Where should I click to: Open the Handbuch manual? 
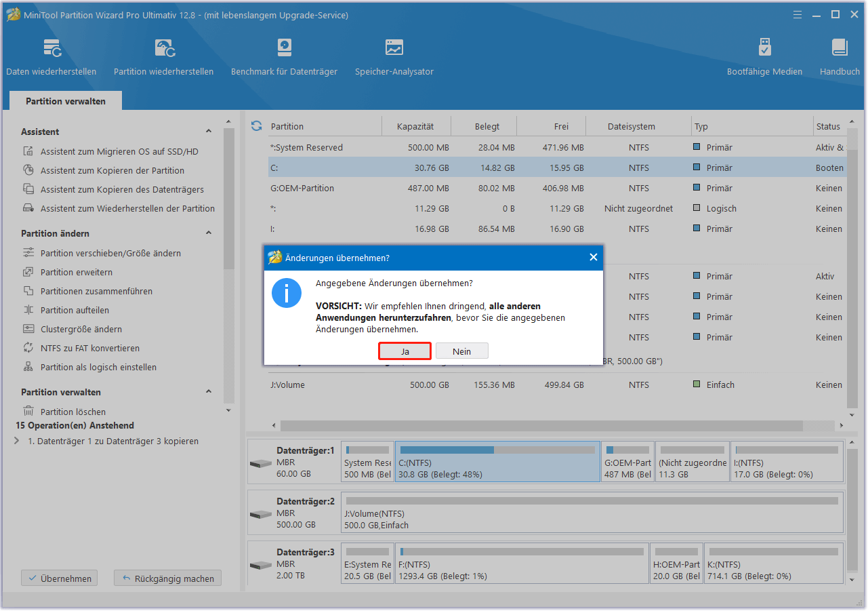tap(840, 57)
